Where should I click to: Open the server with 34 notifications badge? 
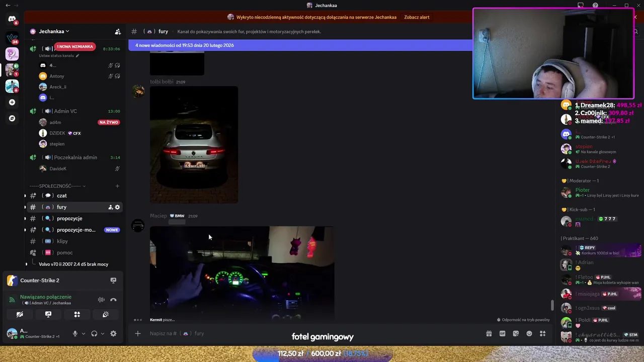tap(12, 38)
